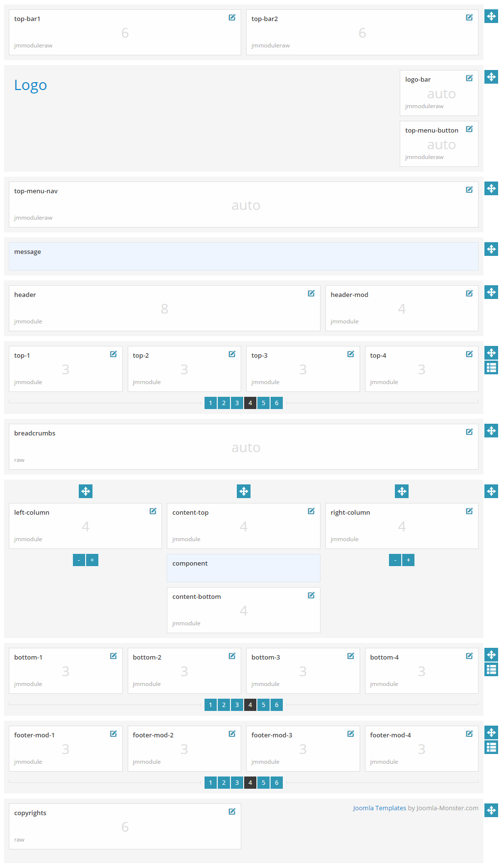The width and height of the screenshot is (503, 868).
Task: Edit the top-bar2 module position
Action: click(x=469, y=18)
